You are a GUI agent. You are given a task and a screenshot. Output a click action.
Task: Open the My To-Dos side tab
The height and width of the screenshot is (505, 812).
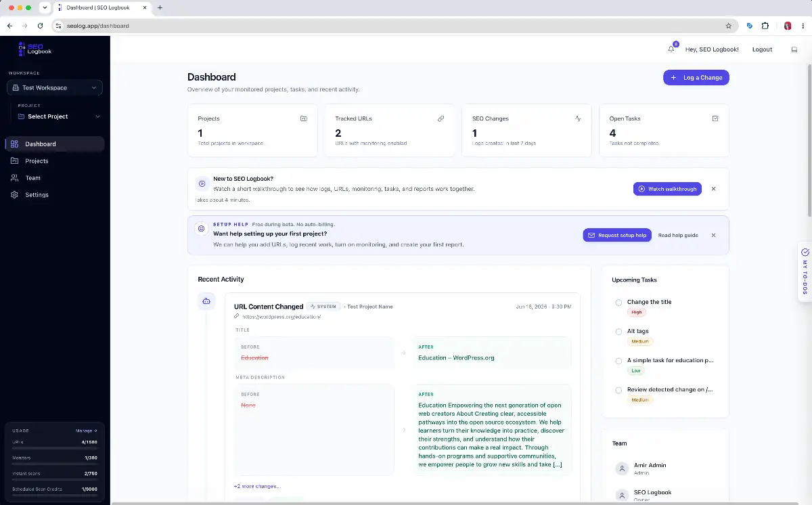click(805, 271)
